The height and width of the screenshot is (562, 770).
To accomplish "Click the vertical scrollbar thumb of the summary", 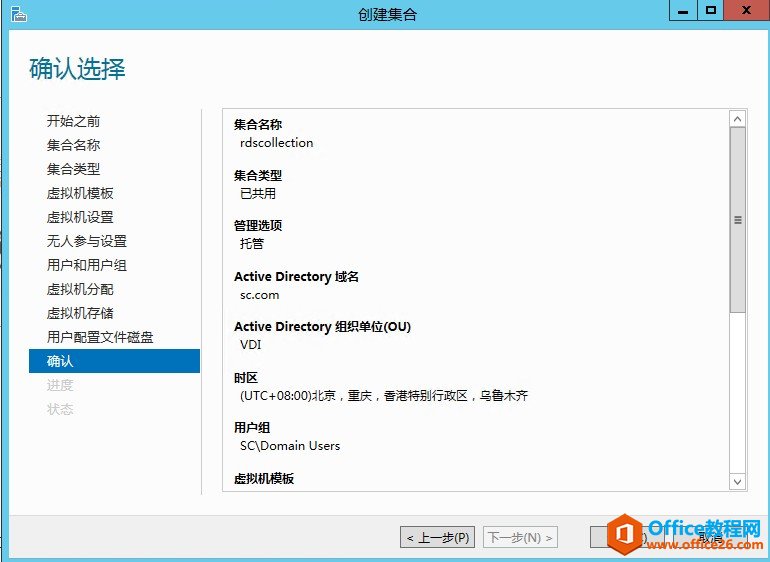I will tap(737, 220).
